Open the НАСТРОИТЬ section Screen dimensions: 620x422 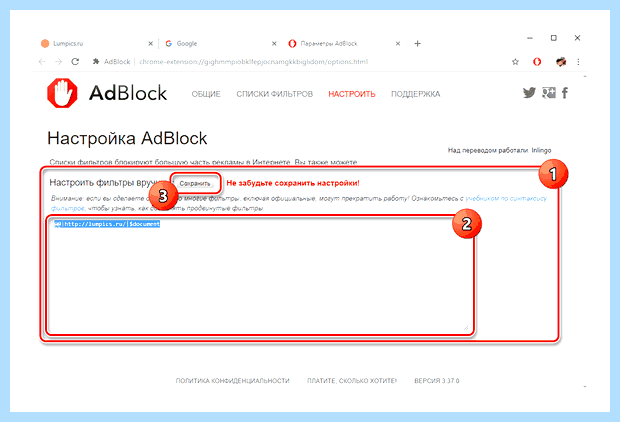(352, 94)
